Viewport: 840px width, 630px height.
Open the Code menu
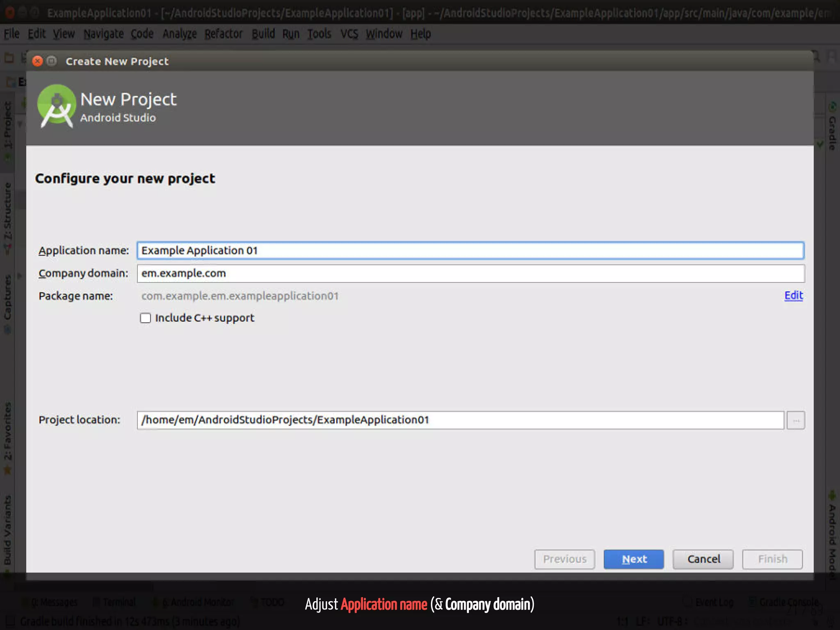point(142,34)
